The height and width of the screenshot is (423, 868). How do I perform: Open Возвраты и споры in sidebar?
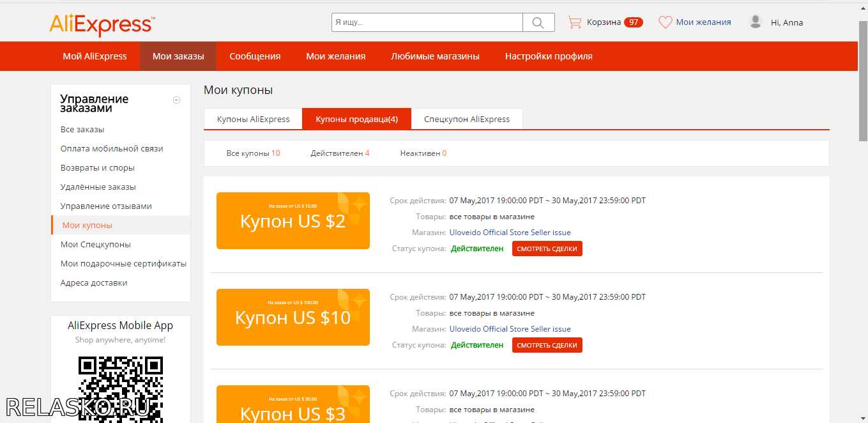tap(98, 168)
